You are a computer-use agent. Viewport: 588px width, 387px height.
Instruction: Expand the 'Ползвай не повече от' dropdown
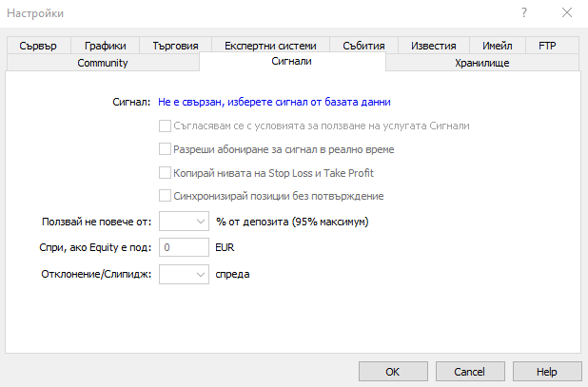[x=184, y=222]
